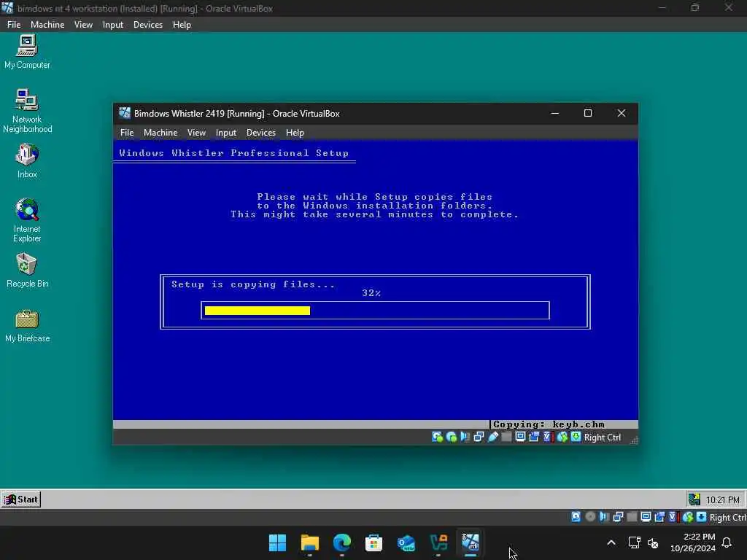This screenshot has width=747, height=560.
Task: Open Help menu of outer NT 4 window
Action: pyautogui.click(x=182, y=25)
